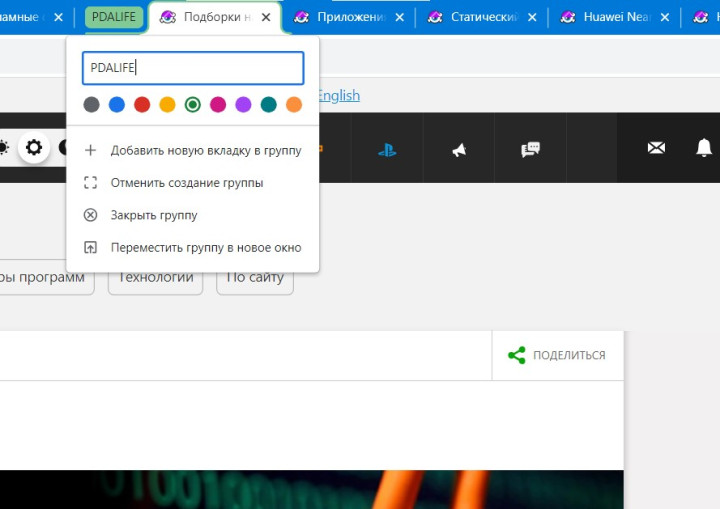The width and height of the screenshot is (720, 509).
Task: Select the grey group color
Action: coord(92,104)
